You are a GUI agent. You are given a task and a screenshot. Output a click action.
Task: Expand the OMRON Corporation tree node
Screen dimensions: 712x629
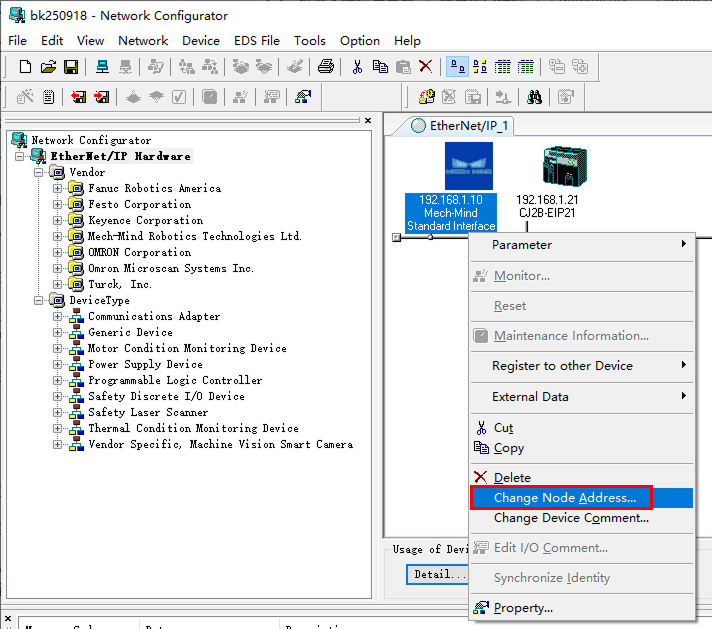point(58,252)
